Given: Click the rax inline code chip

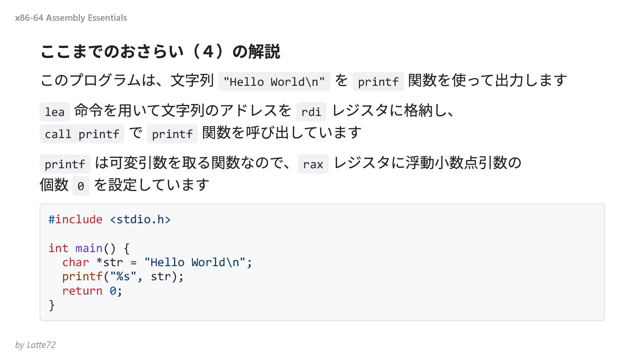Looking at the screenshot, I should point(313,164).
